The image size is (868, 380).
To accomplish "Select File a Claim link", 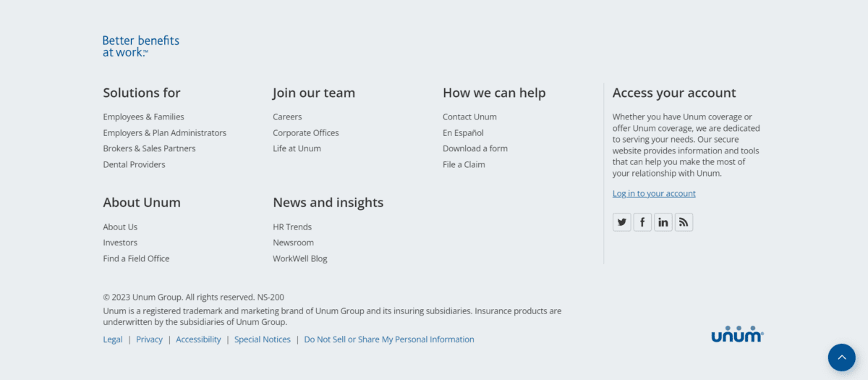I will pyautogui.click(x=464, y=164).
